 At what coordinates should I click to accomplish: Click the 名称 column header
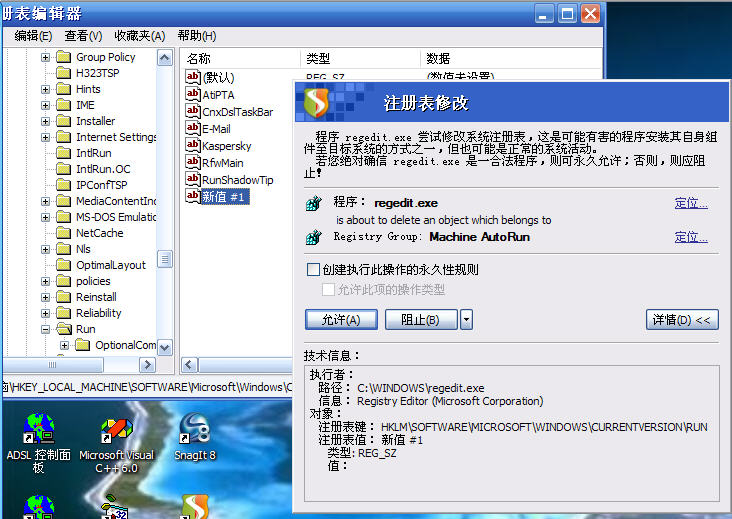(240, 58)
